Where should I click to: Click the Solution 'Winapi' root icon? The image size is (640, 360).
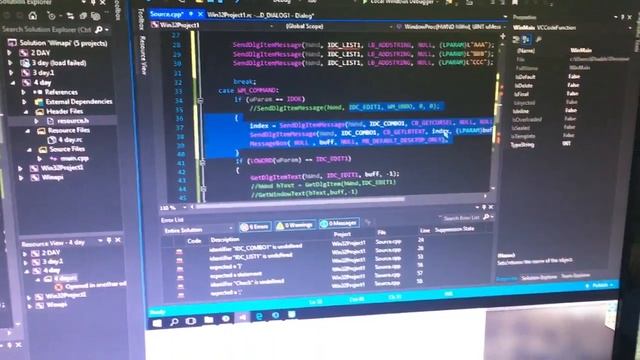click(x=12, y=43)
